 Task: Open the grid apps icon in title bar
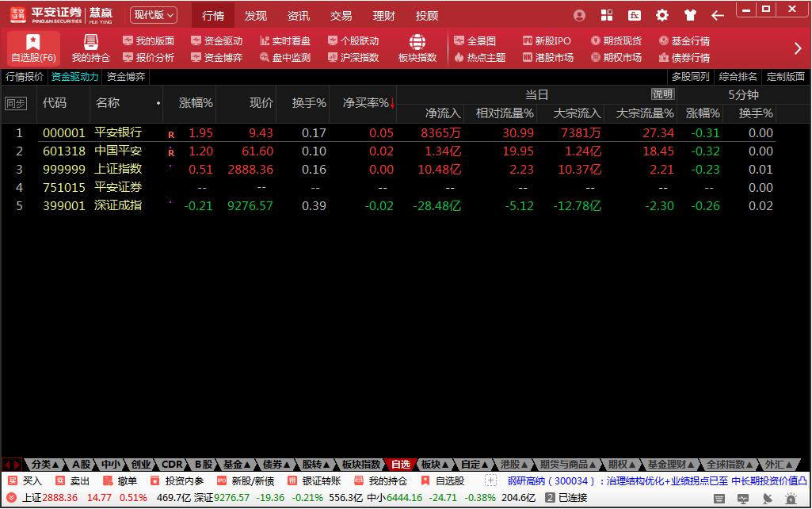[607, 16]
